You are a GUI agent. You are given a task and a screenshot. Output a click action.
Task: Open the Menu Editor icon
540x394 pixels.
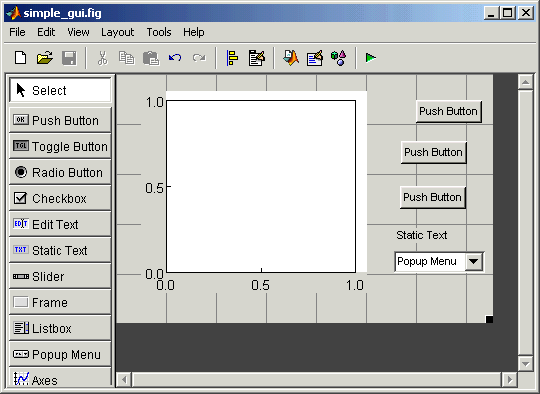coord(257,58)
